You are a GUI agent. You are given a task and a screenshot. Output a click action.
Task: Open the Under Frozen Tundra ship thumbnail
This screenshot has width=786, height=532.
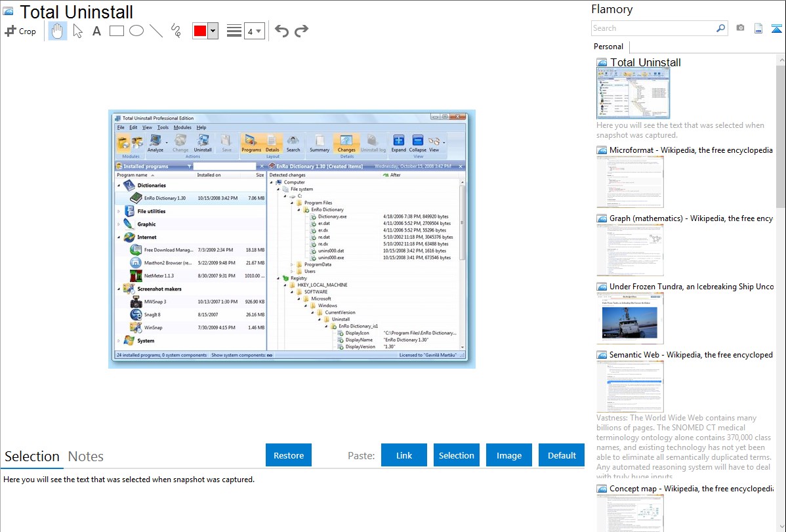(x=630, y=318)
